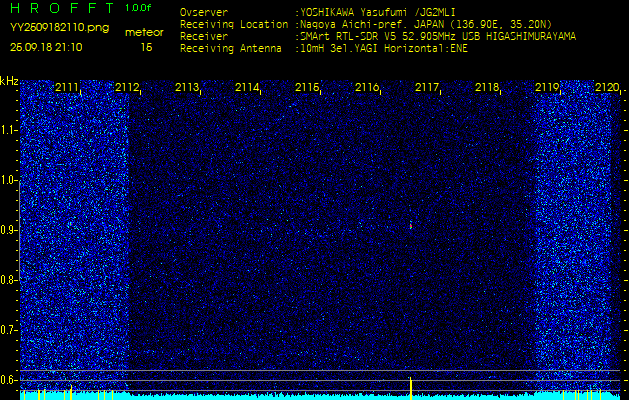Image resolution: width=629 pixels, height=400 pixels.
Task: Click the 2113 time axis marker
Action: (187, 87)
